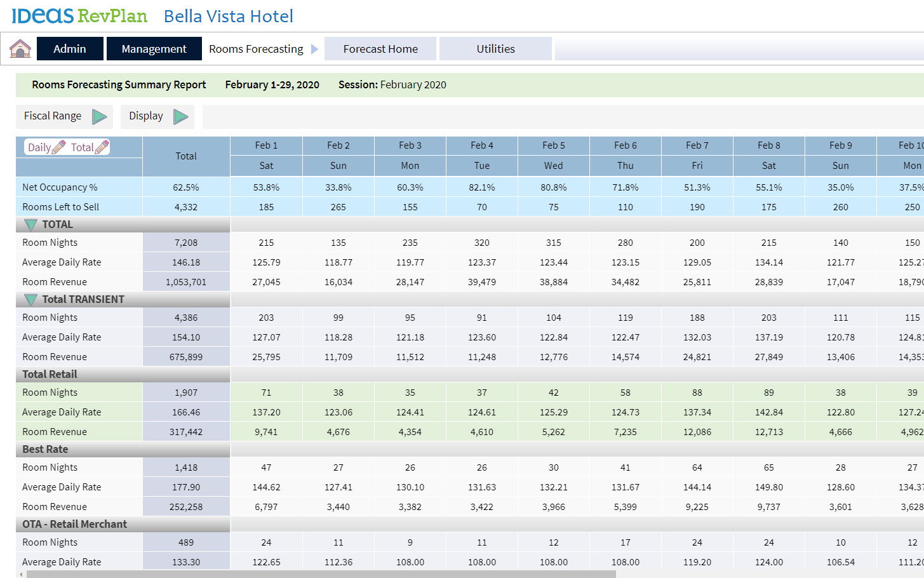Collapse the TOTAL section triangle

(30, 225)
